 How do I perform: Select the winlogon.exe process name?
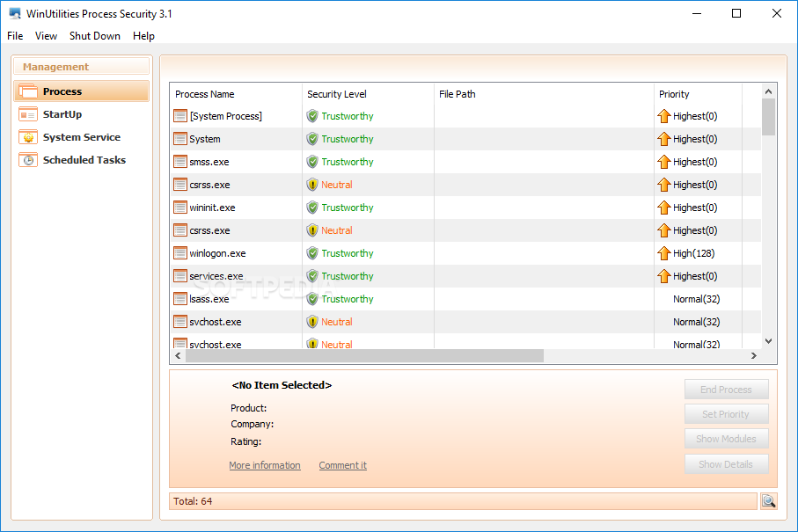point(217,253)
